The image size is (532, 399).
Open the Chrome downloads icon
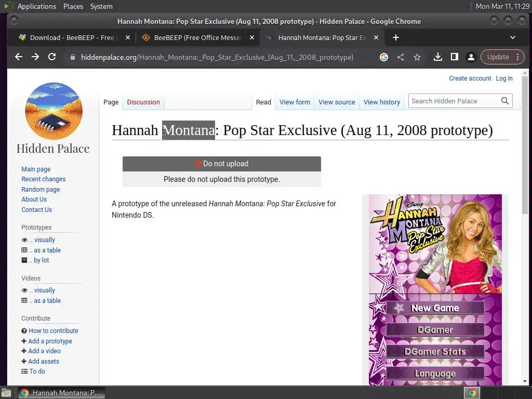437,57
